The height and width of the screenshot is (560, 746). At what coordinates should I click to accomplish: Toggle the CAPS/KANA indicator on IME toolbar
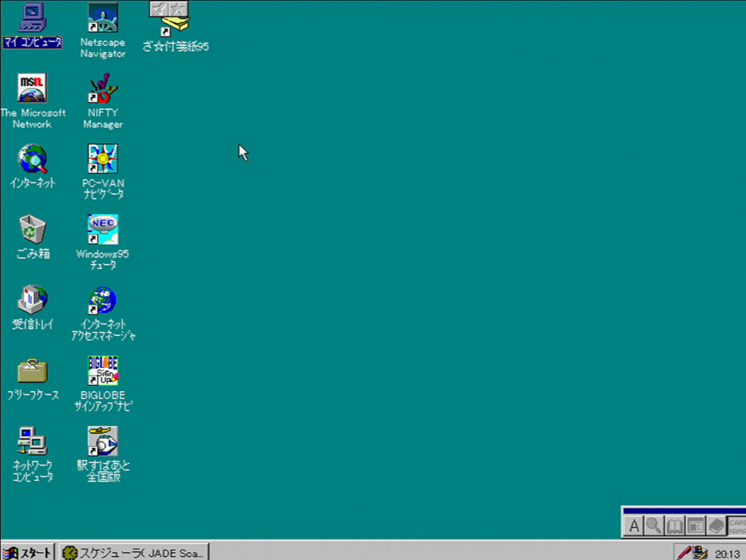pos(737,525)
